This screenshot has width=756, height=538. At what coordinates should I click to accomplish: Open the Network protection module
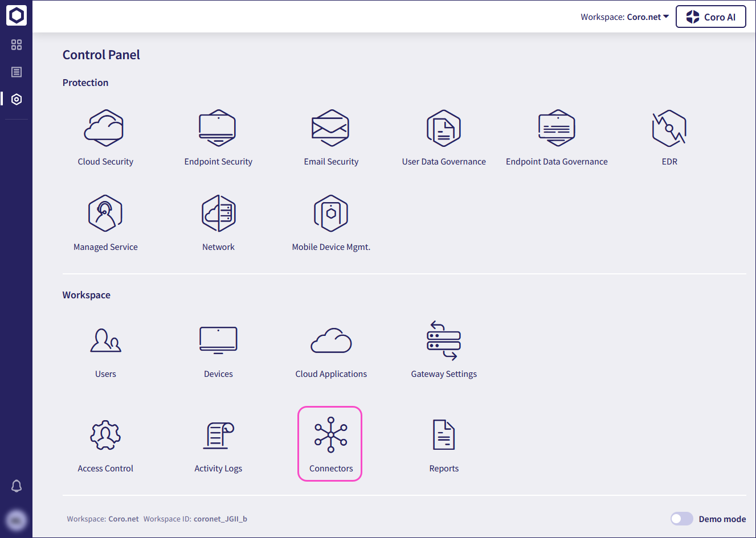218,214
